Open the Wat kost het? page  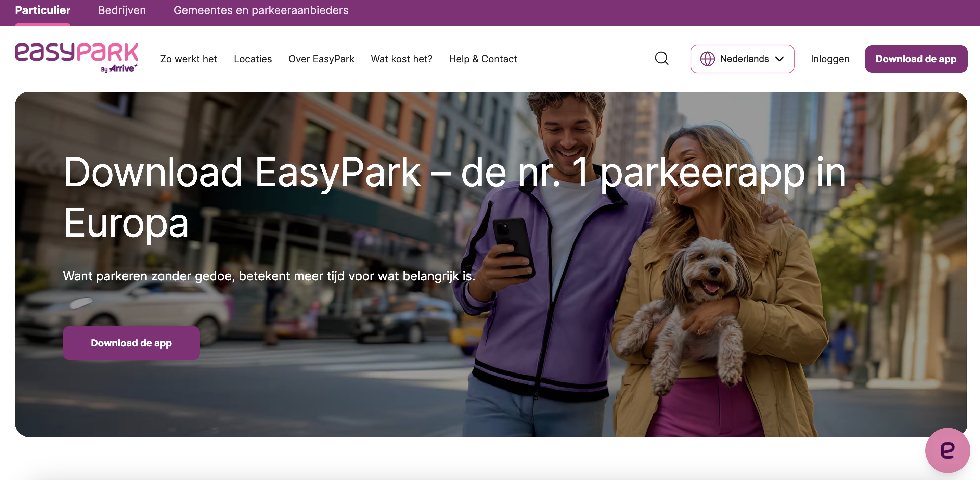tap(402, 59)
